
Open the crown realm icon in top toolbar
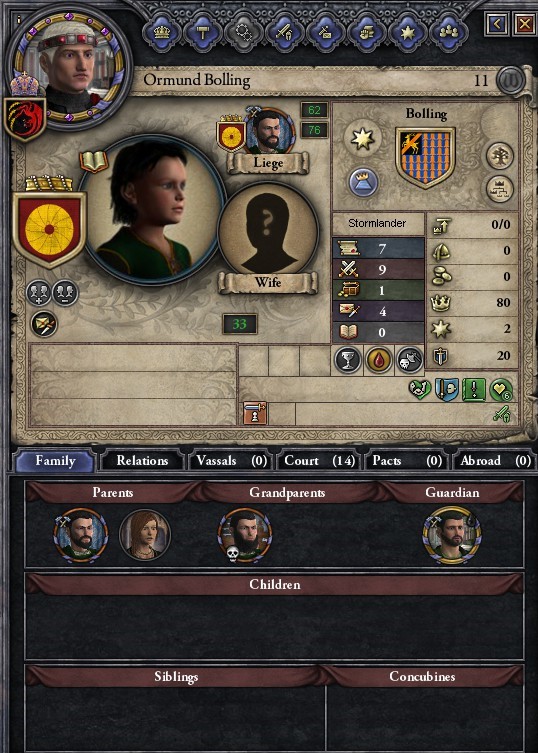tap(161, 32)
